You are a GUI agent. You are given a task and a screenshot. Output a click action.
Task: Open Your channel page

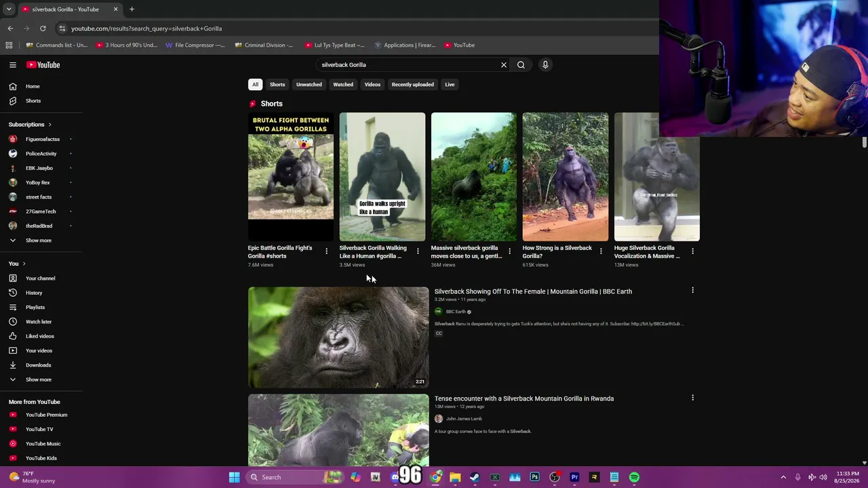pyautogui.click(x=41, y=279)
